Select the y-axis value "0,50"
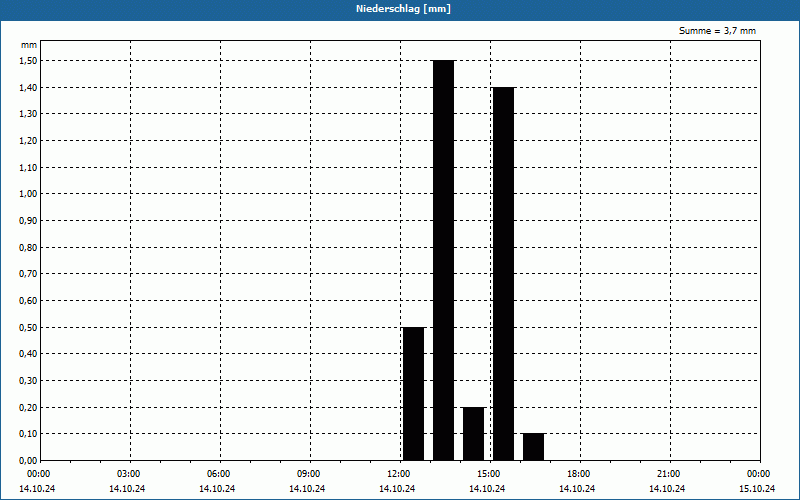The height and width of the screenshot is (500, 800). pyautogui.click(x=29, y=327)
